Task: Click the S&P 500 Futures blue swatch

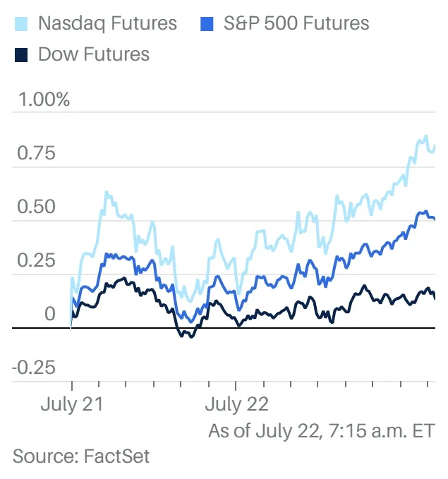Action: click(207, 24)
